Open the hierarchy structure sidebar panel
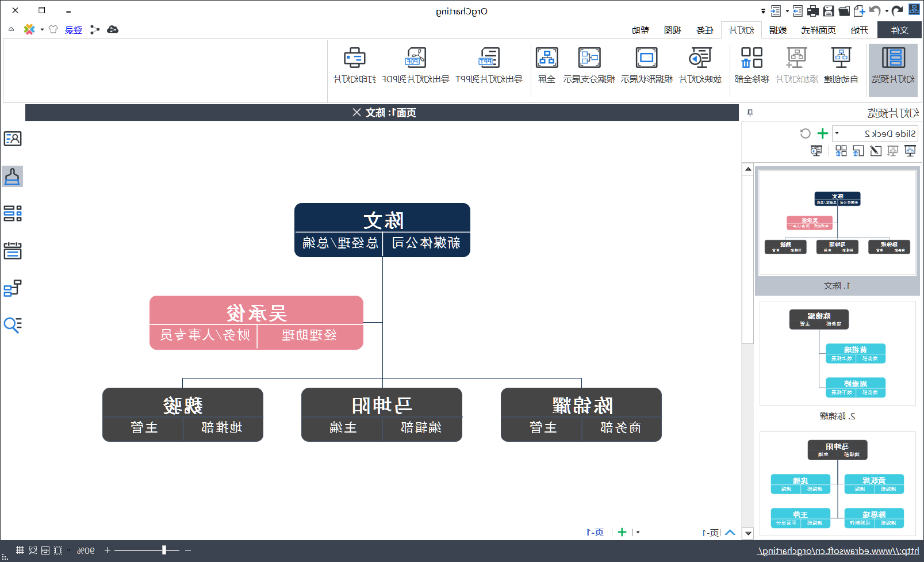Screen dimensions: 924x562 tap(13, 288)
